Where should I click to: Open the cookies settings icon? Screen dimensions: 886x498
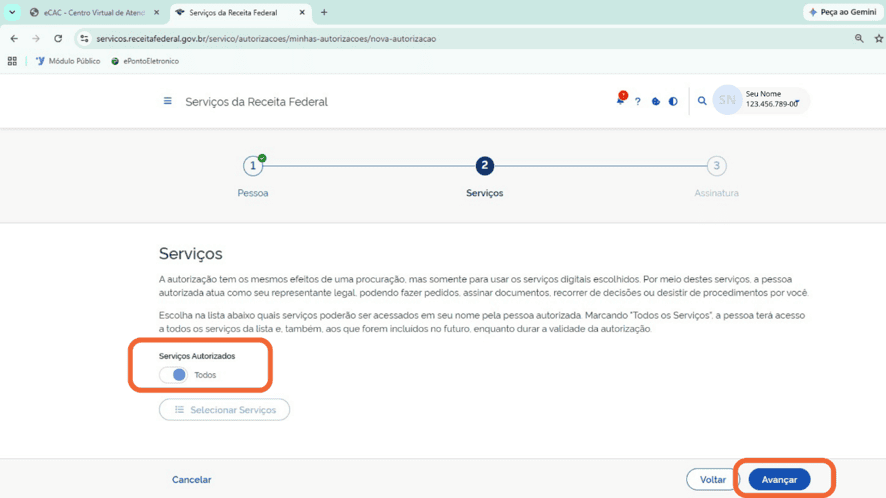(655, 102)
